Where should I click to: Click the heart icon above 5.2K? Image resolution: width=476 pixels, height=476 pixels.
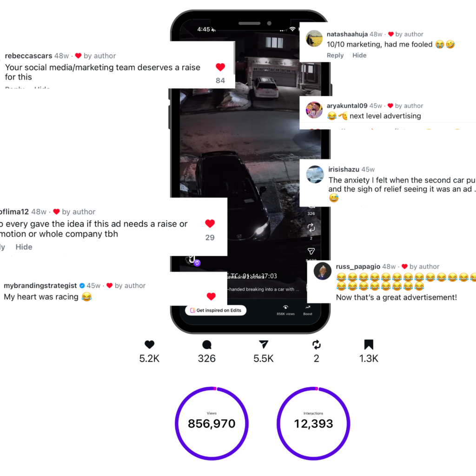[x=149, y=344]
